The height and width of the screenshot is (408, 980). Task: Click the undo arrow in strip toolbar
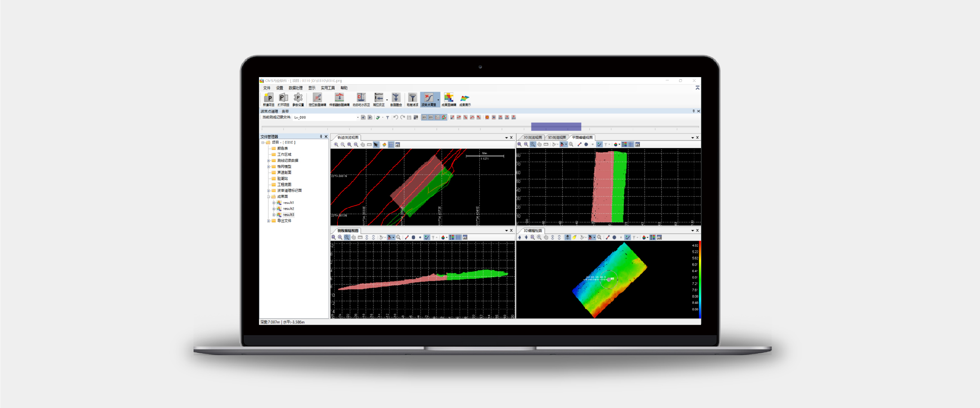pos(396,117)
